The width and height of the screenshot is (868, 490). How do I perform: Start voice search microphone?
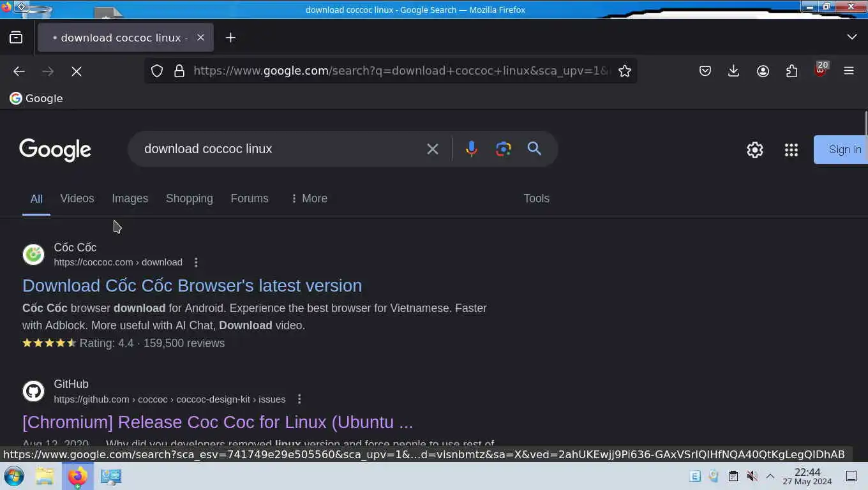pyautogui.click(x=471, y=149)
